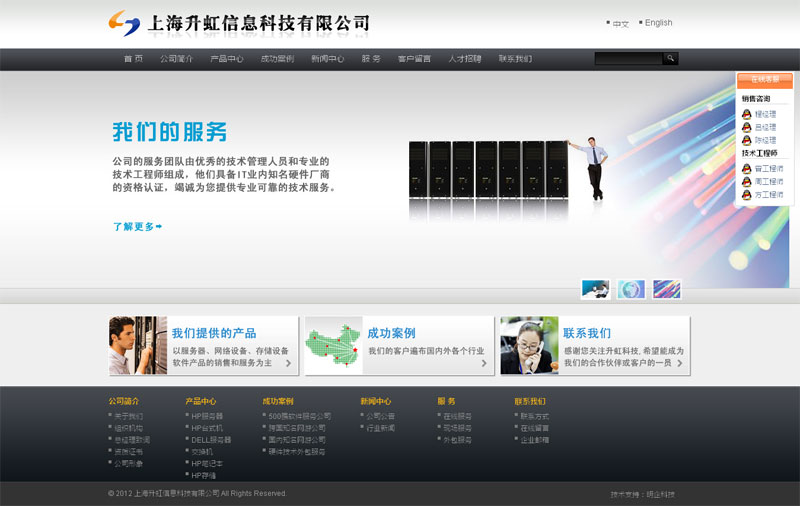The width and height of the screenshot is (800, 506).
Task: Contact 周工程师 in technical engineer list
Action: (769, 182)
